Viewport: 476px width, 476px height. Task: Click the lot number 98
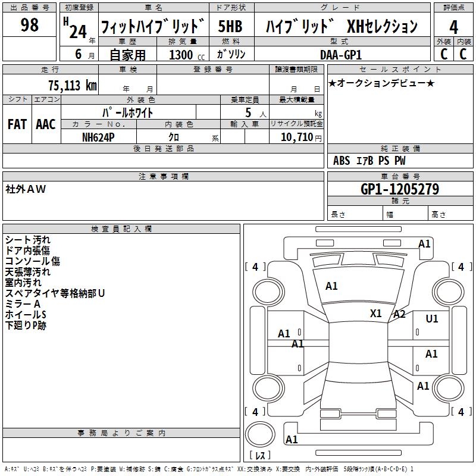pos(29,24)
